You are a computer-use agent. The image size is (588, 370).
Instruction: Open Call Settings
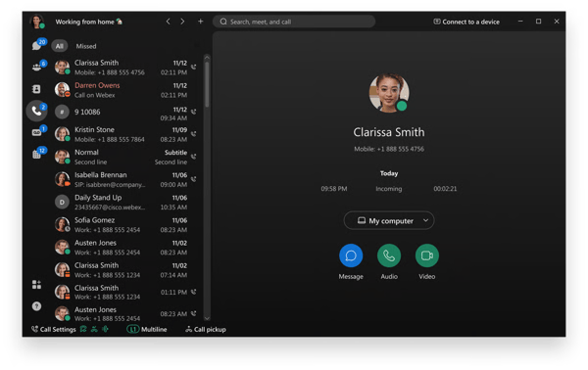coord(54,329)
